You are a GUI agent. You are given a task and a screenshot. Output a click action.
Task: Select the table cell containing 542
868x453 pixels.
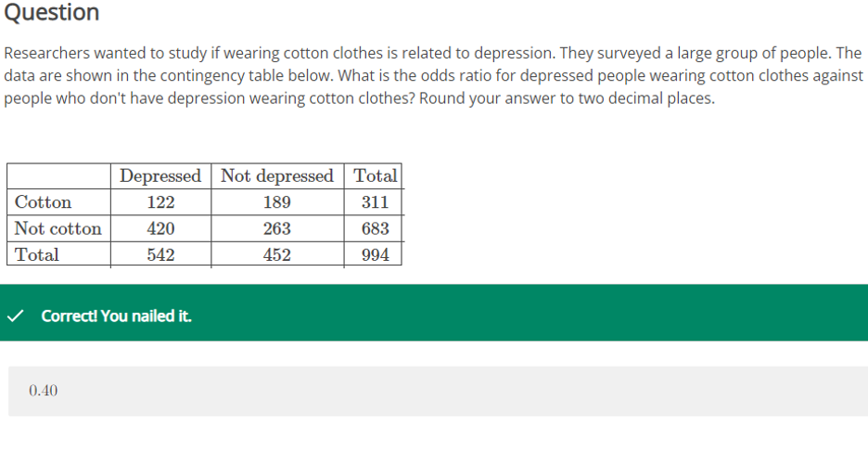[x=160, y=254]
